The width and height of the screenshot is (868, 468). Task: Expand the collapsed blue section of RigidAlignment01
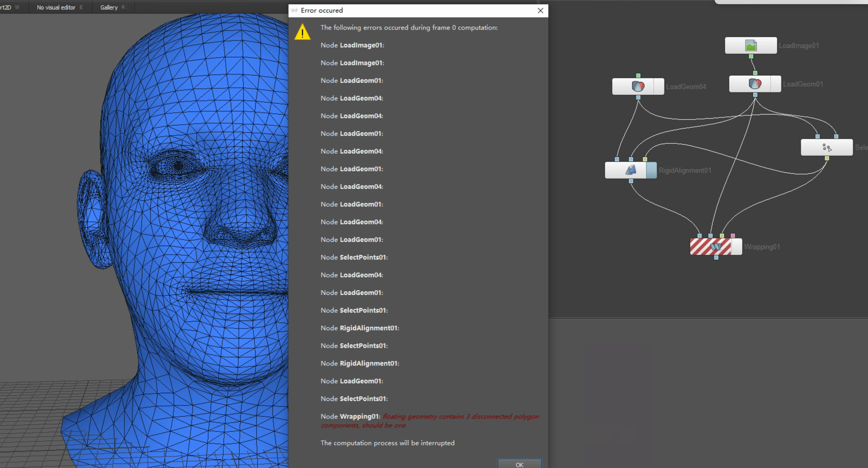(652, 171)
